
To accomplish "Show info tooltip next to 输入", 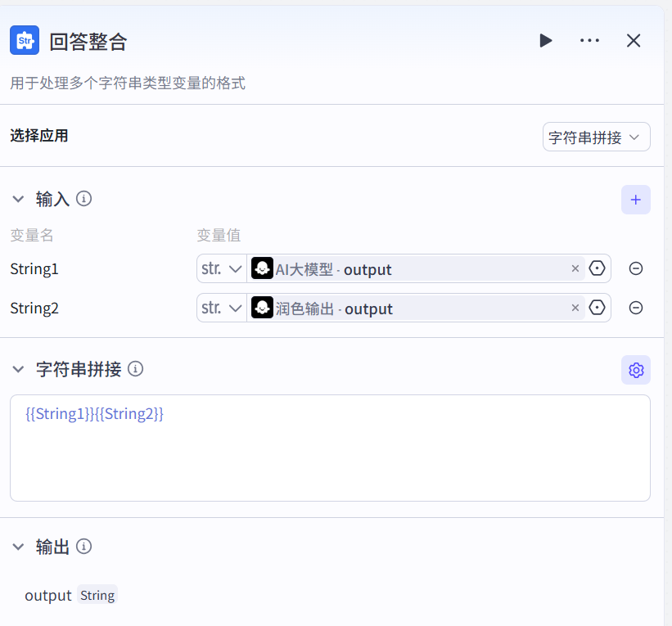I will pyautogui.click(x=83, y=199).
